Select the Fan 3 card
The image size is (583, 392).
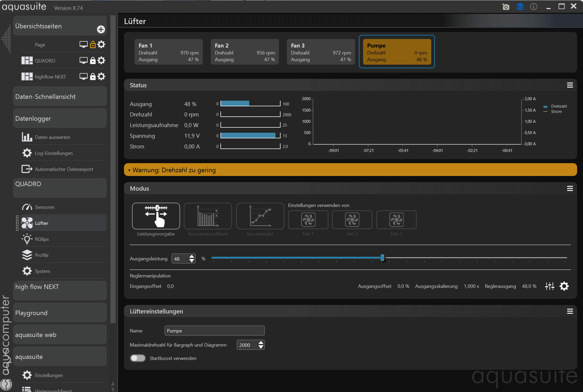point(321,52)
